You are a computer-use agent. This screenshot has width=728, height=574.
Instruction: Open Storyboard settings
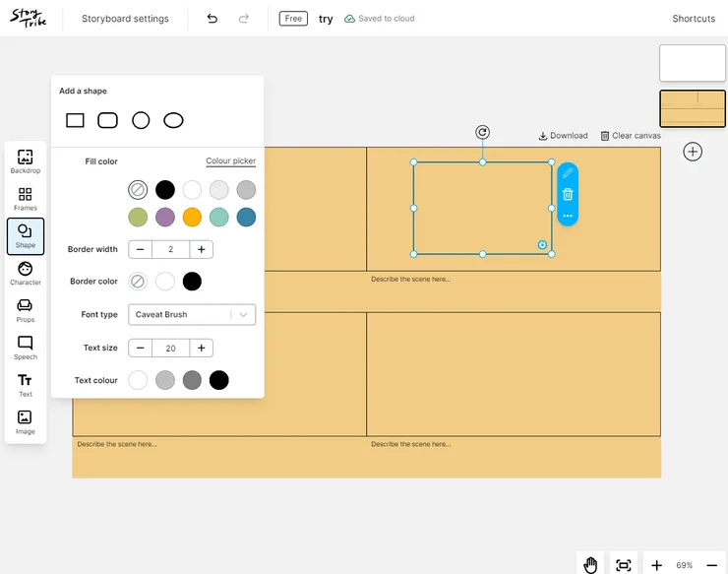(125, 19)
